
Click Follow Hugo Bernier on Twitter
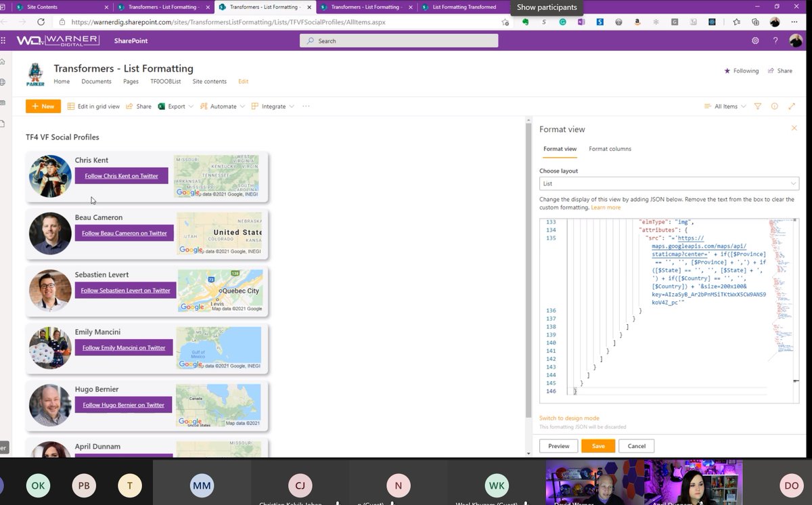coord(124,405)
